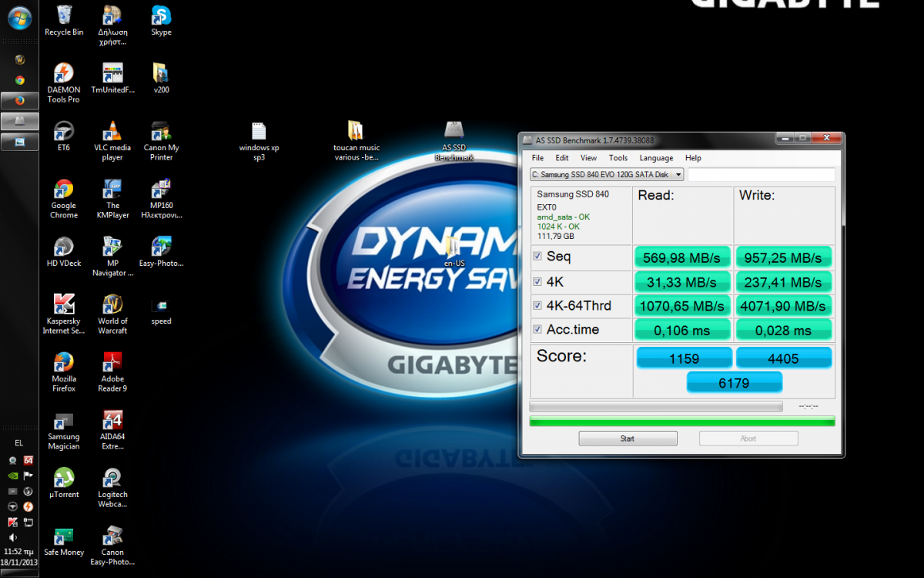Launch Skype from the desktop
924x578 pixels.
161,21
